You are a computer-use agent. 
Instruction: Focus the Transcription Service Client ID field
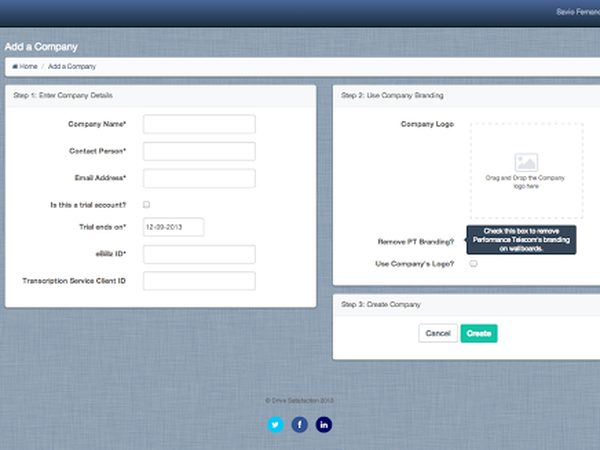199,281
